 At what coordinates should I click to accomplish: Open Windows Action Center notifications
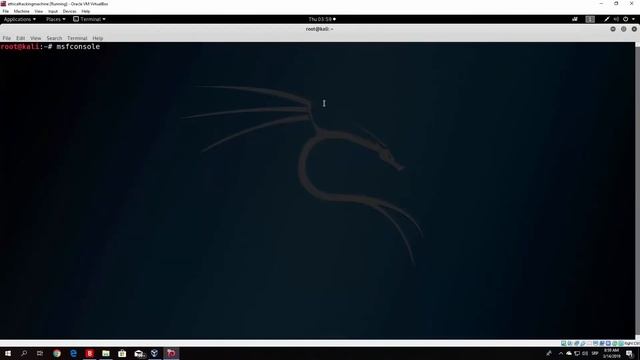point(630,353)
